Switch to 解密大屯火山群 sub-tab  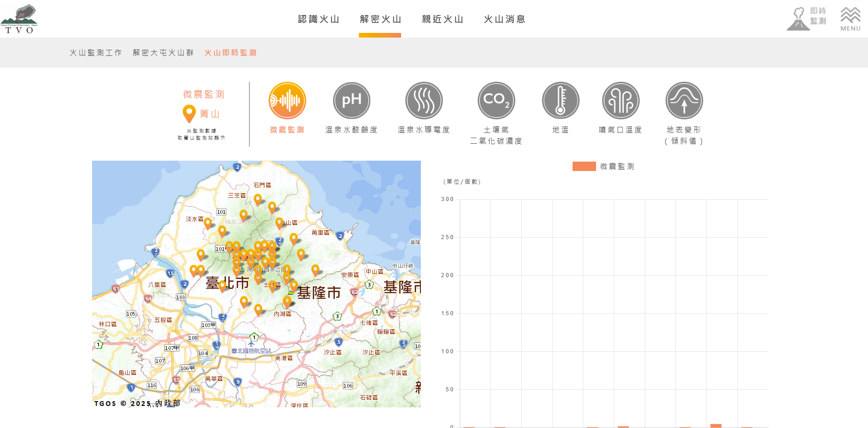click(163, 53)
